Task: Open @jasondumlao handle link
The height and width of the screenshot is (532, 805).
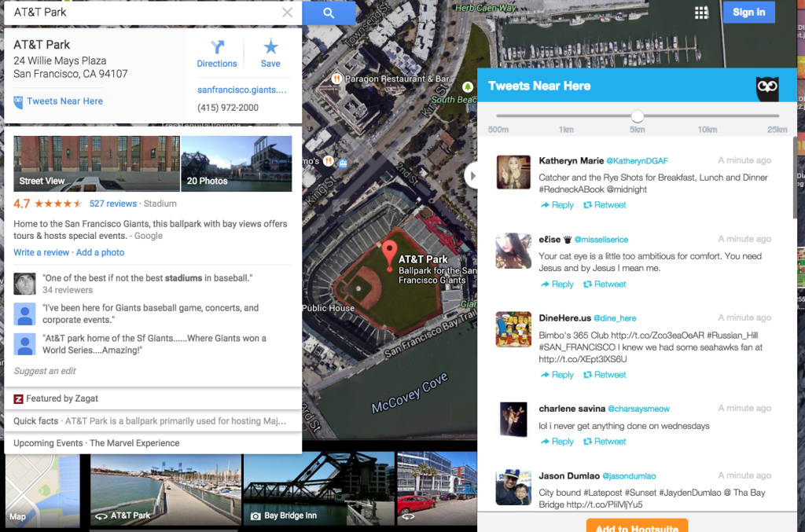Action: (629, 476)
